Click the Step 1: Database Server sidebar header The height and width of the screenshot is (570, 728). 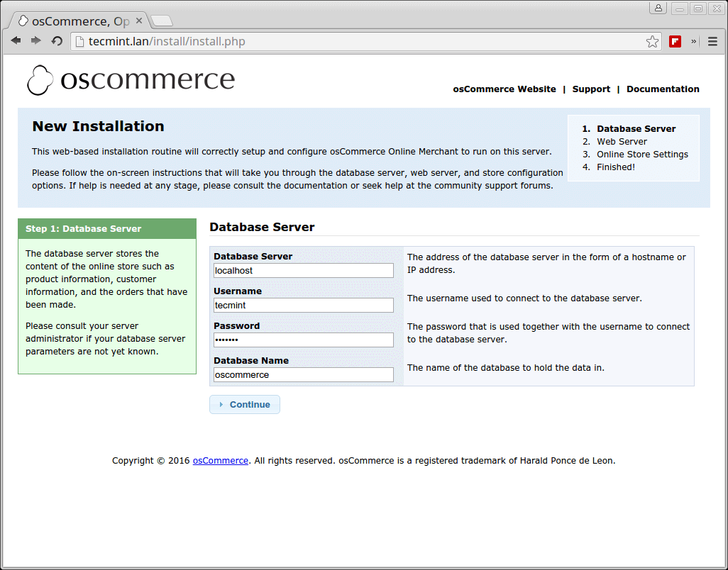pyautogui.click(x=107, y=229)
